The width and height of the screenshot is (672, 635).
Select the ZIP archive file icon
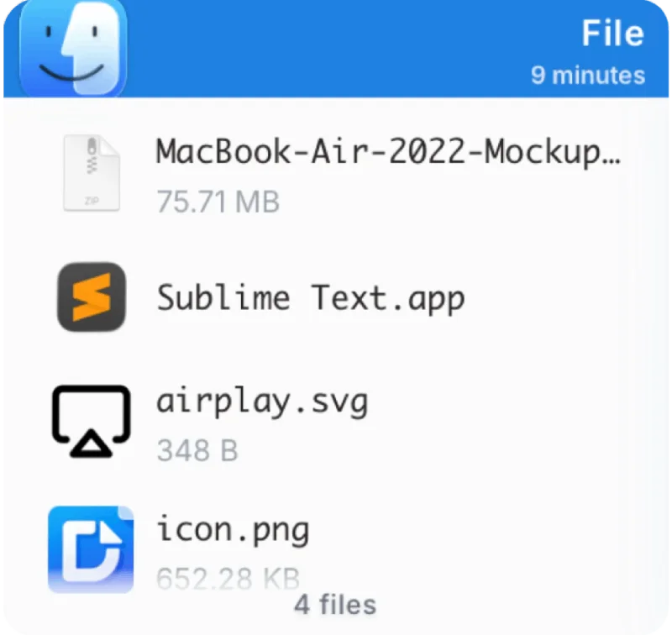(x=92, y=173)
